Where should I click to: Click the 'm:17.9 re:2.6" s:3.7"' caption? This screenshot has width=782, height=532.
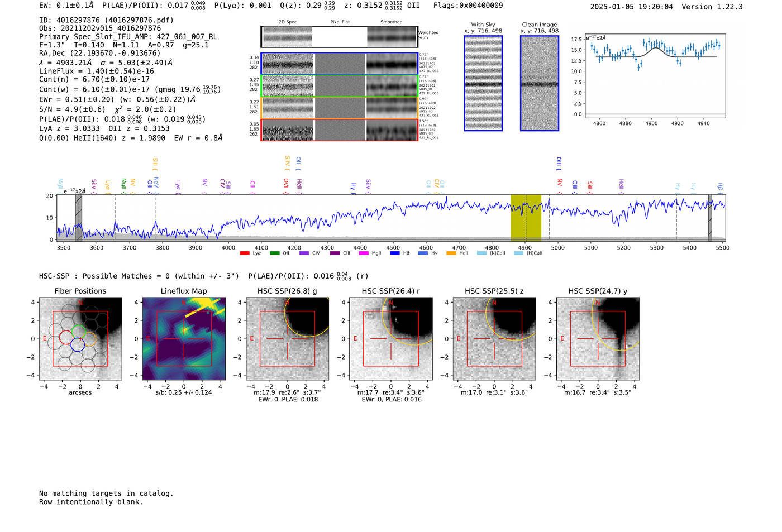tap(287, 392)
